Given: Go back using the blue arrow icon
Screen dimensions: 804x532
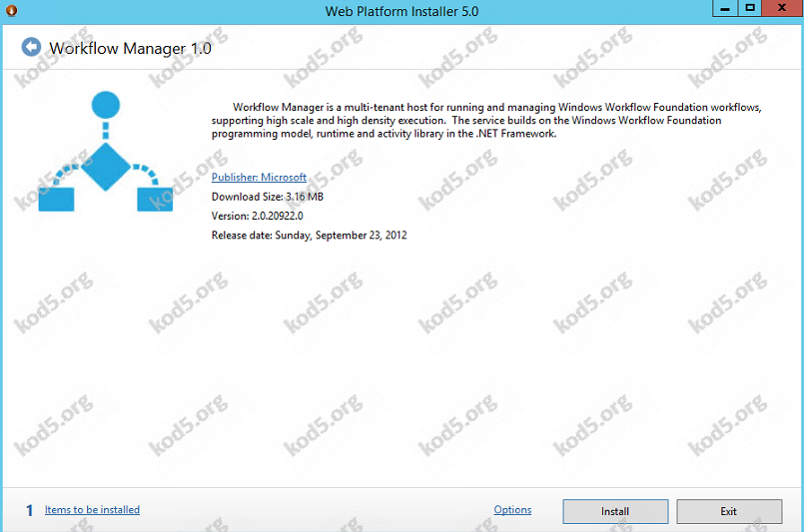Looking at the screenshot, I should pyautogui.click(x=31, y=47).
